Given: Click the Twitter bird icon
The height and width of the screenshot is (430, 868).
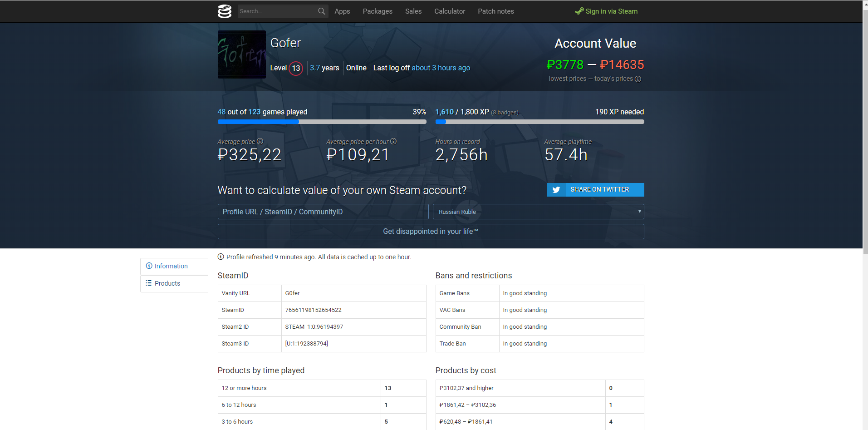Looking at the screenshot, I should click(556, 190).
